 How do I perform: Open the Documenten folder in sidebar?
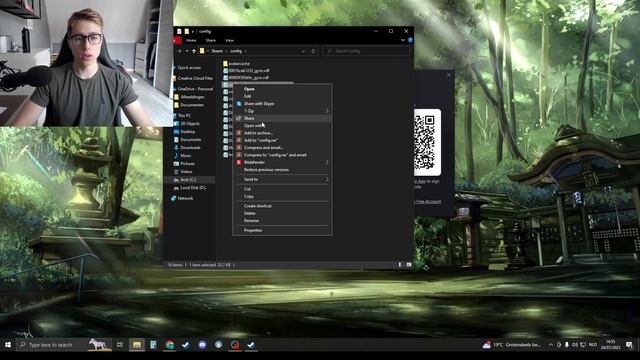[x=189, y=105]
